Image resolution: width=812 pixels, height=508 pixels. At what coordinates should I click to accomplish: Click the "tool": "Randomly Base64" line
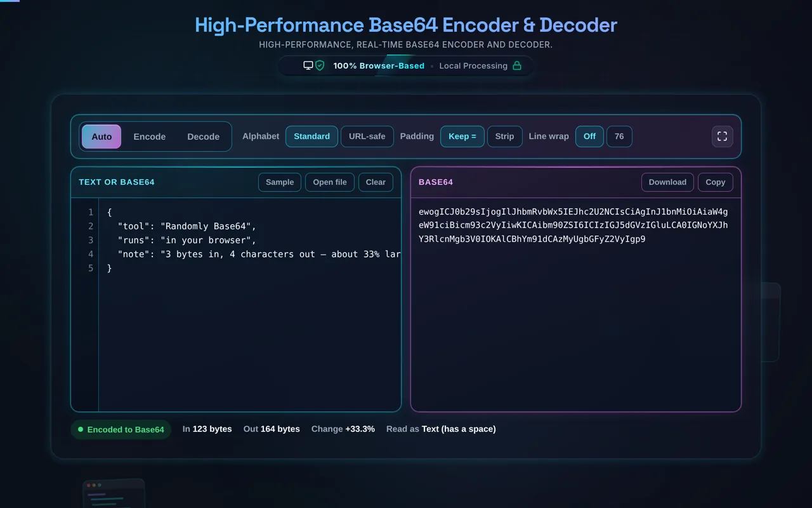pyautogui.click(x=187, y=226)
